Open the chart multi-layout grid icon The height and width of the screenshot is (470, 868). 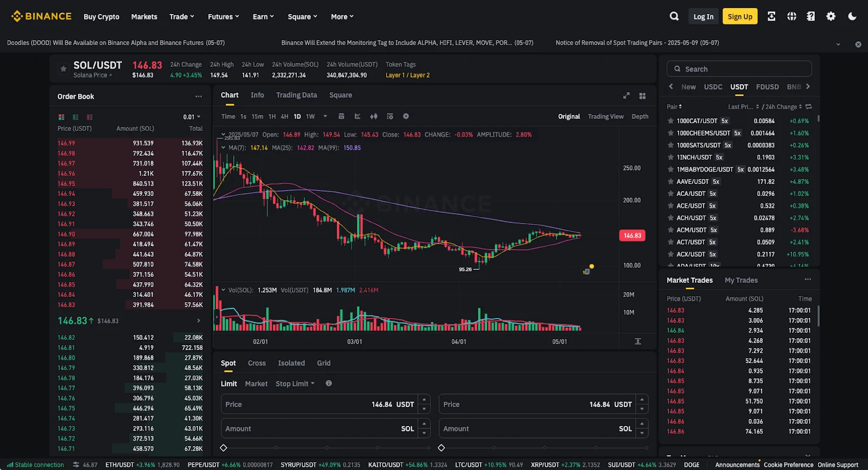point(642,96)
